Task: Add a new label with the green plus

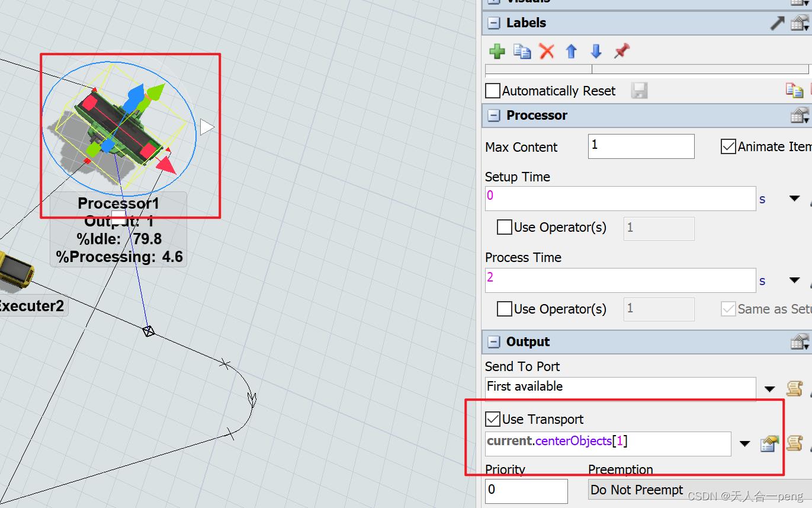Action: [x=497, y=51]
